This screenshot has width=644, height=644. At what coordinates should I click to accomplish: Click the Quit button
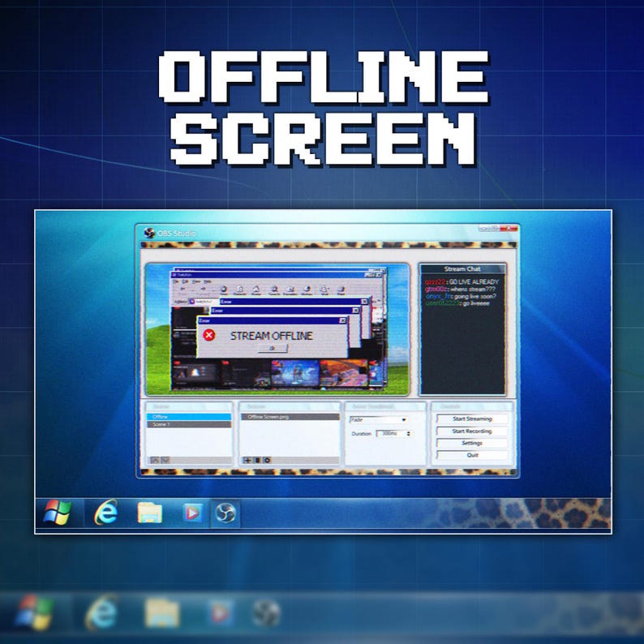pos(472,455)
